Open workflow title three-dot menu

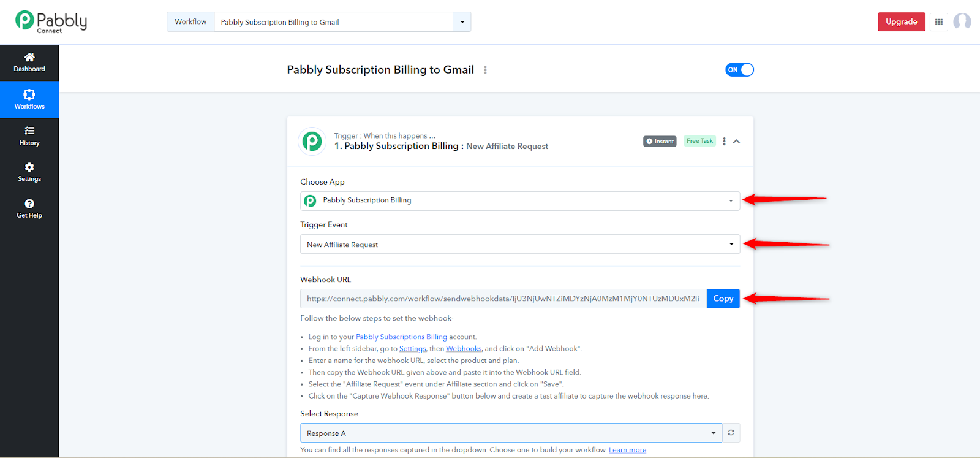coord(485,70)
